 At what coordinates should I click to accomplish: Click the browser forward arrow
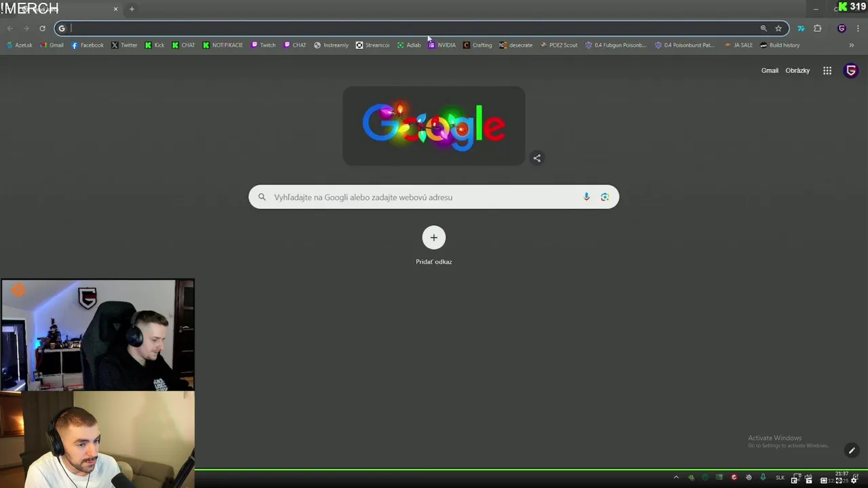pos(26,28)
